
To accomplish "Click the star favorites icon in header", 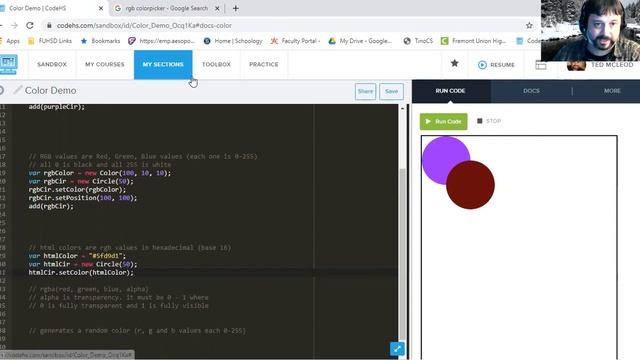I will [454, 63].
